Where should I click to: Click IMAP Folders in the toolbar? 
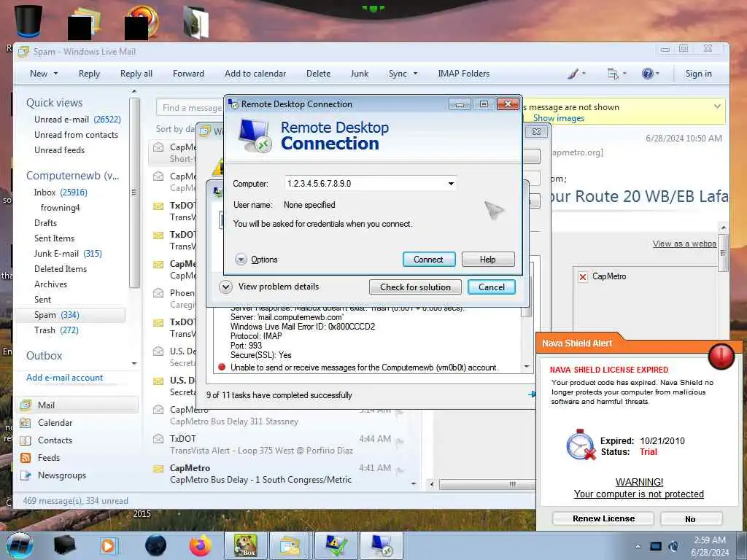click(x=463, y=74)
